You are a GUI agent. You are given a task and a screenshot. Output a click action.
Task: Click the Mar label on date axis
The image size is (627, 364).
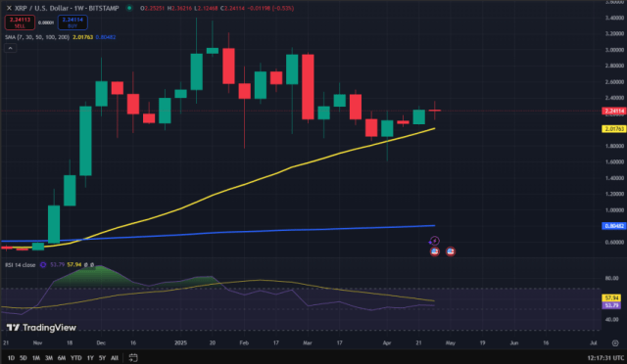[307, 342]
